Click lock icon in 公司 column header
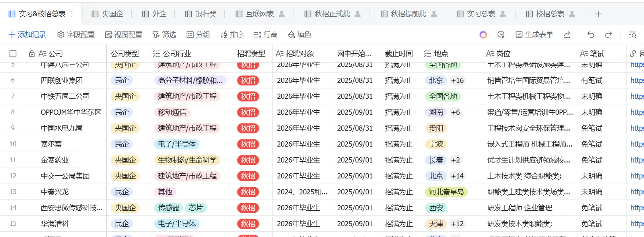 pos(32,53)
